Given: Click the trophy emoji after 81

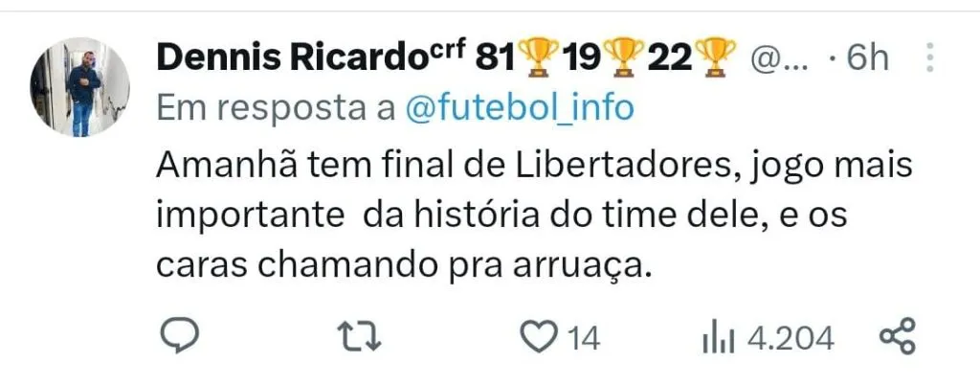Looking at the screenshot, I should pos(538,57).
